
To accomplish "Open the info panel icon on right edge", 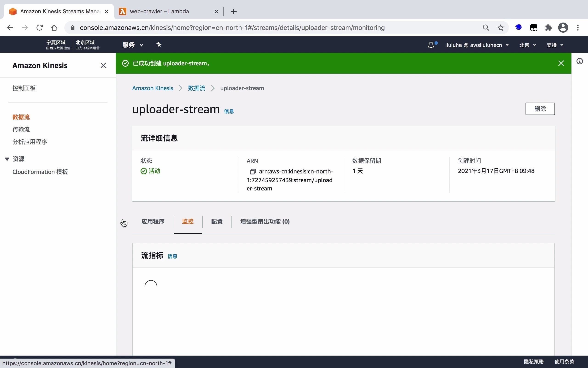I will pyautogui.click(x=580, y=61).
